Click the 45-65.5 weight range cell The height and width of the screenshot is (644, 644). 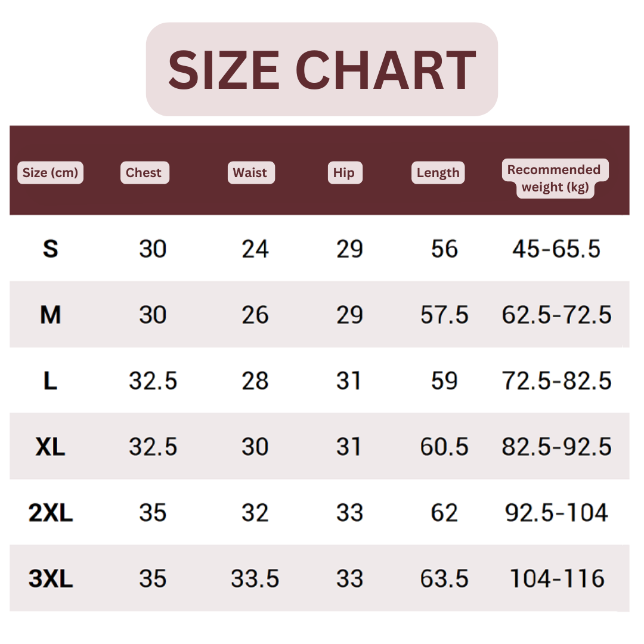tap(556, 249)
